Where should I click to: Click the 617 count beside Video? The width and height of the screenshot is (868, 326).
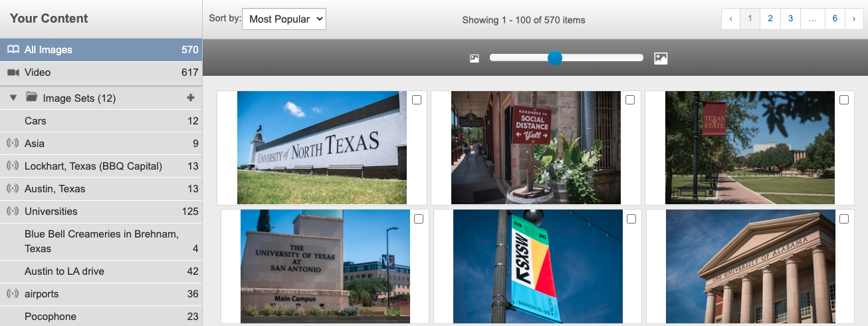(190, 73)
